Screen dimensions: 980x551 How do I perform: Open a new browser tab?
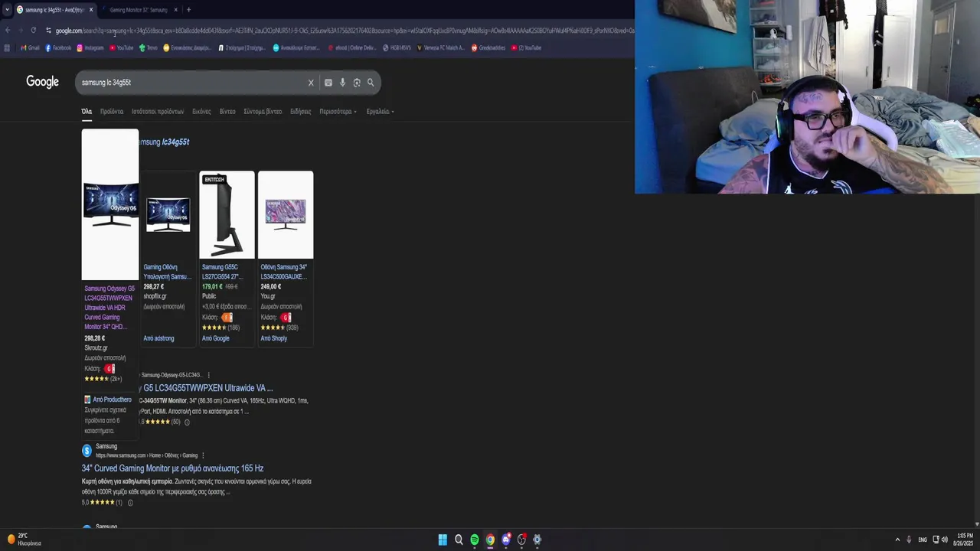click(x=188, y=10)
